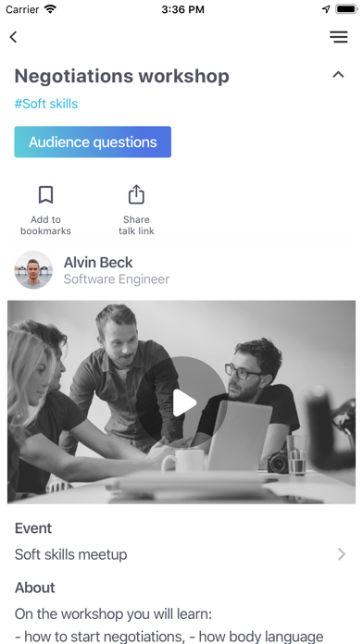363x644 pixels.
Task: Open speaker name Alvin Beck
Action: (x=98, y=263)
